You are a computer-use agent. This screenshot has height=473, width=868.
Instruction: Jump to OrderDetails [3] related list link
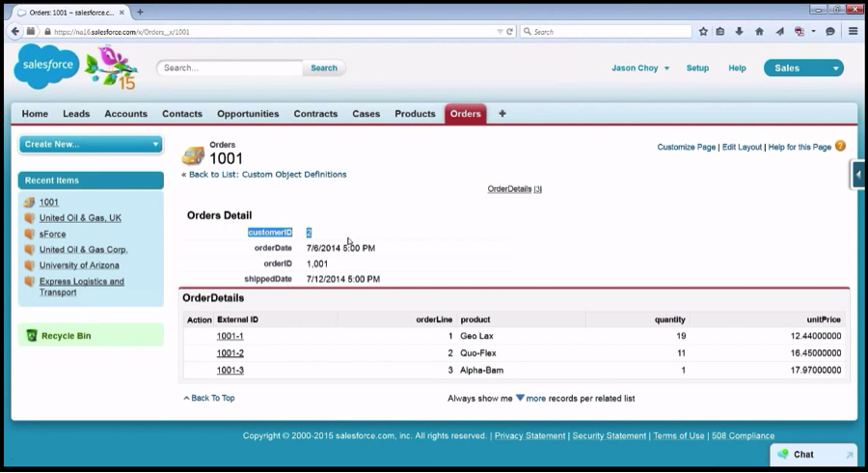514,189
